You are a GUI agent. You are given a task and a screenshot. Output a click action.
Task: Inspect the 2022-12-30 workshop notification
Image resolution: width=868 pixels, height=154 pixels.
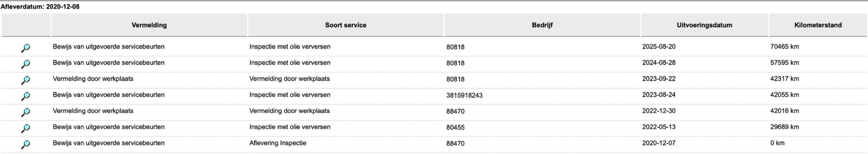pyautogui.click(x=26, y=112)
